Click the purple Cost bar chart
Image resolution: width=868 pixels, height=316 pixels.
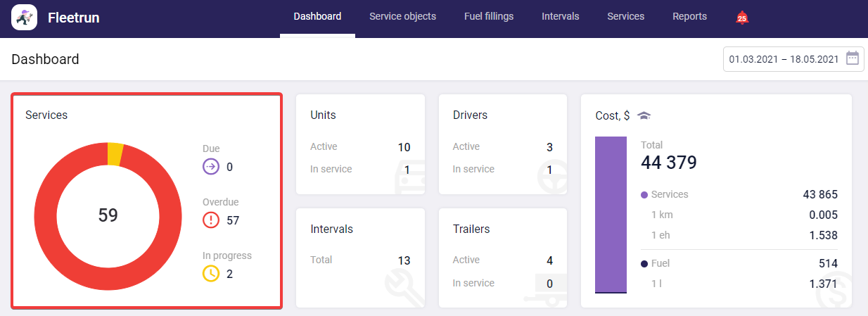click(611, 214)
